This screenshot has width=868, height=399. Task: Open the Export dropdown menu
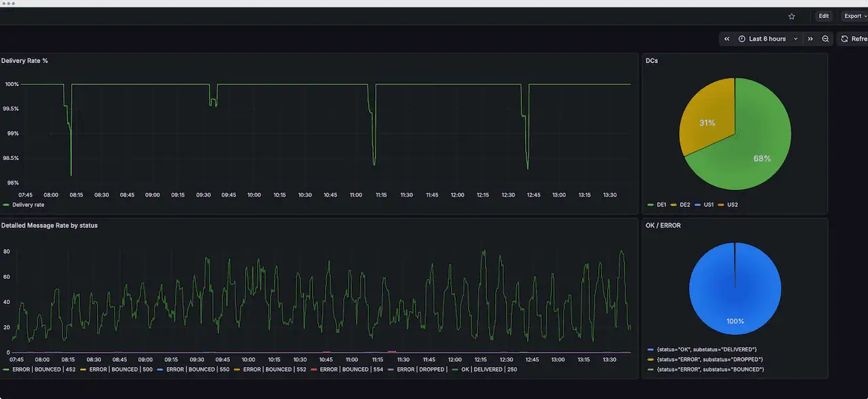tap(854, 16)
